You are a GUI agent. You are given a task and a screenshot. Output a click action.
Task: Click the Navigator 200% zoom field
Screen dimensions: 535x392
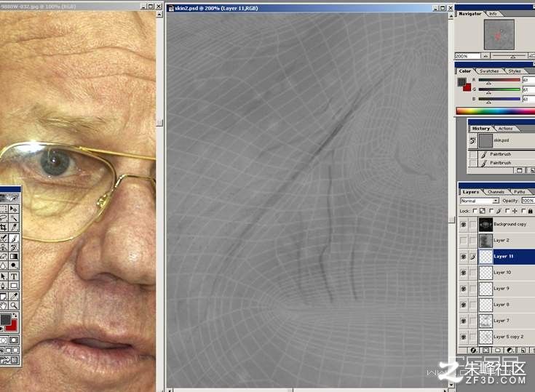point(467,56)
